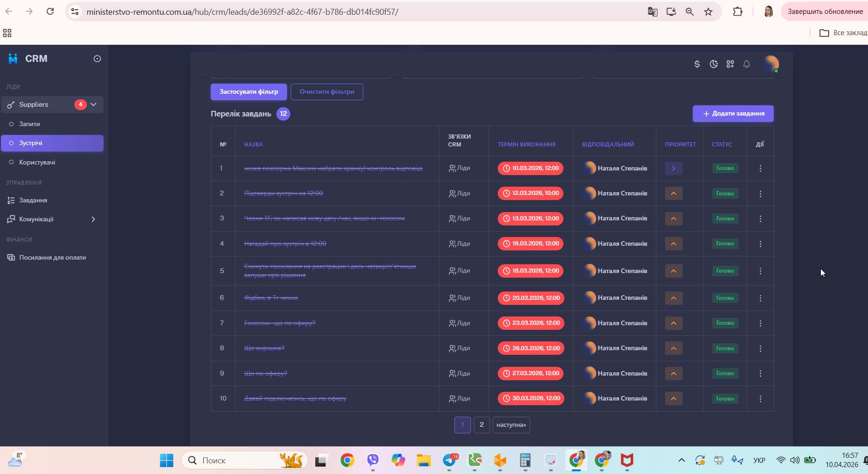
Task: Open actions menu for task row 1
Action: tap(760, 169)
